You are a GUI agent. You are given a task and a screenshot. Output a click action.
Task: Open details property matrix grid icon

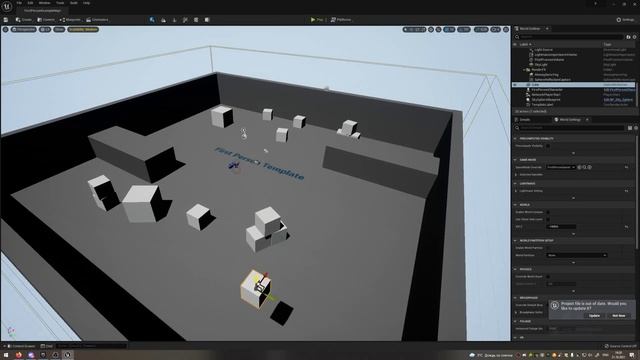point(630,128)
